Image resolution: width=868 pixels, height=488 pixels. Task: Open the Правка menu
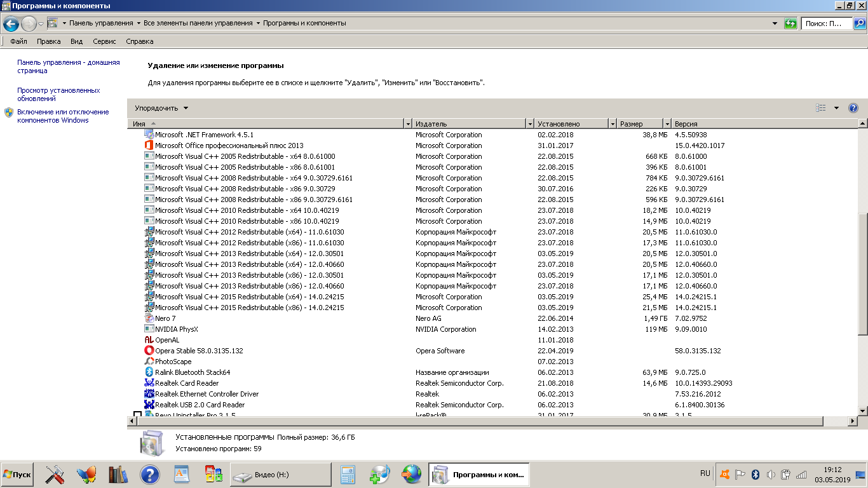(49, 41)
